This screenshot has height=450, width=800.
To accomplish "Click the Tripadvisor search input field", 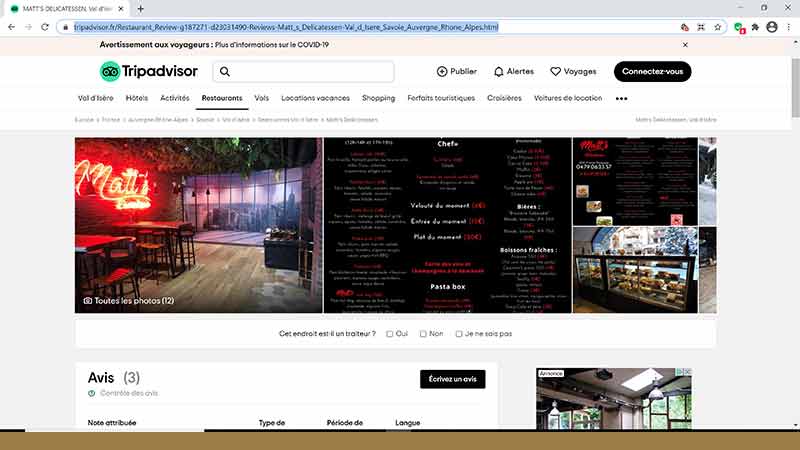I will point(304,72).
